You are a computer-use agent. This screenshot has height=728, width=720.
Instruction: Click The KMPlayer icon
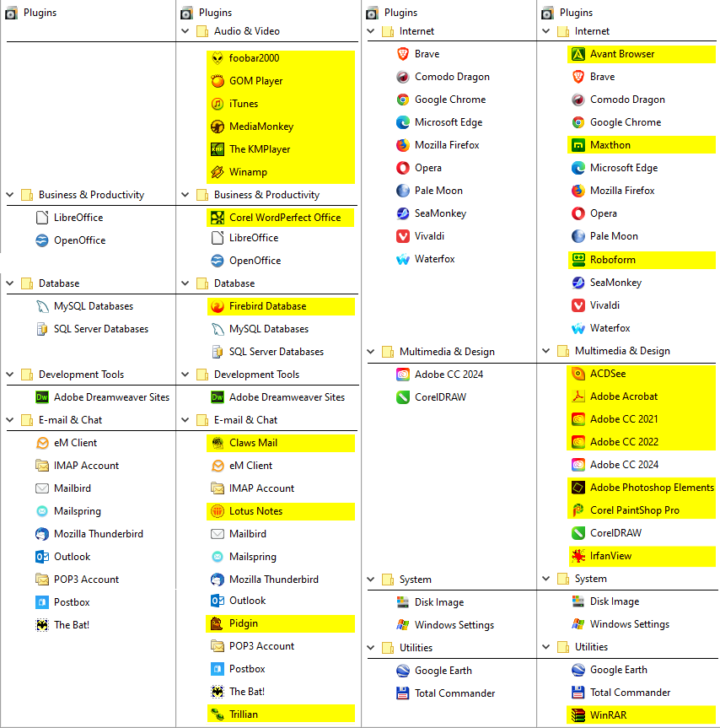(x=218, y=149)
